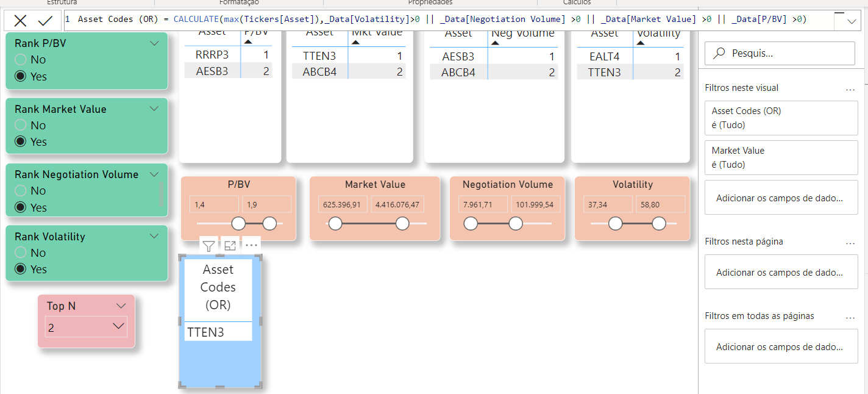Click the lower handle of Volatility slider
The width and height of the screenshot is (868, 394).
(x=615, y=224)
